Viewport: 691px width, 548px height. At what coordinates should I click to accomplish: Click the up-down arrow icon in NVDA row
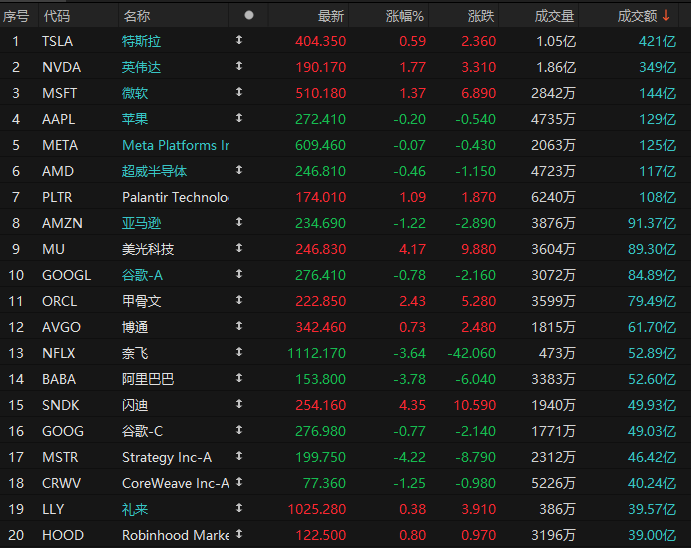pyautogui.click(x=239, y=66)
